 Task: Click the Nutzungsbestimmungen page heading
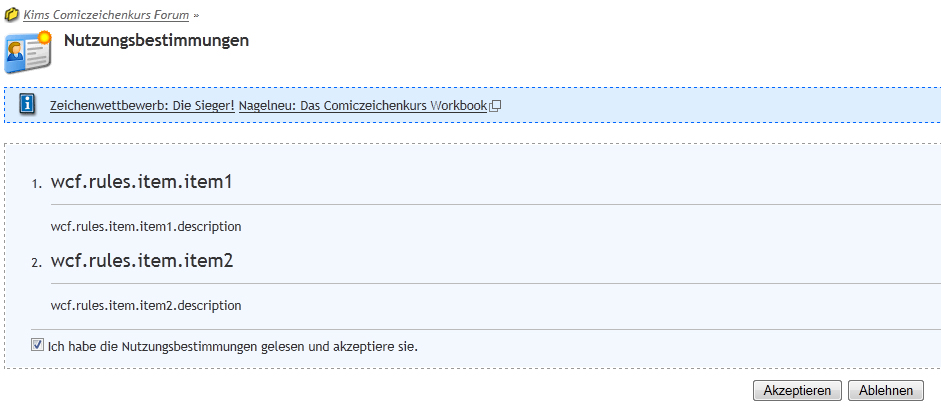click(156, 41)
